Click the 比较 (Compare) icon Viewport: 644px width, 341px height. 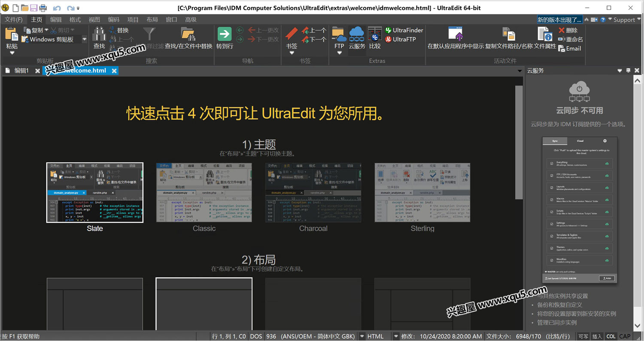coord(375,34)
